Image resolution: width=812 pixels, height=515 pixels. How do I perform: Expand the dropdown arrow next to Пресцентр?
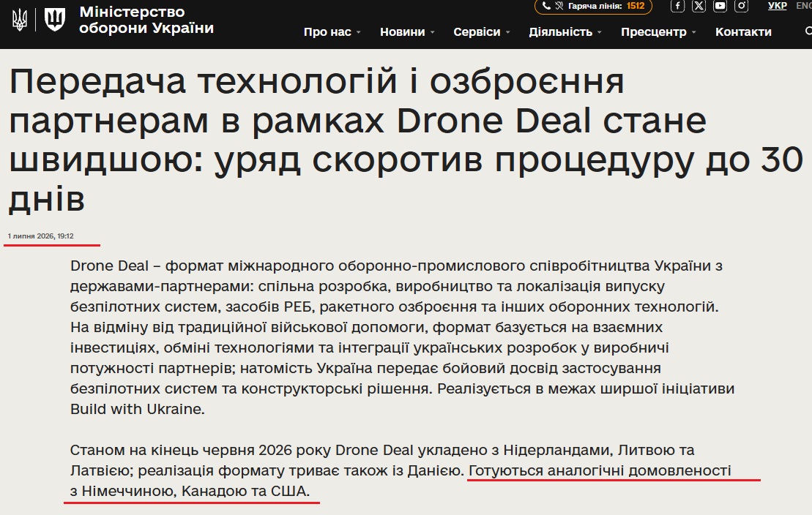click(x=694, y=32)
